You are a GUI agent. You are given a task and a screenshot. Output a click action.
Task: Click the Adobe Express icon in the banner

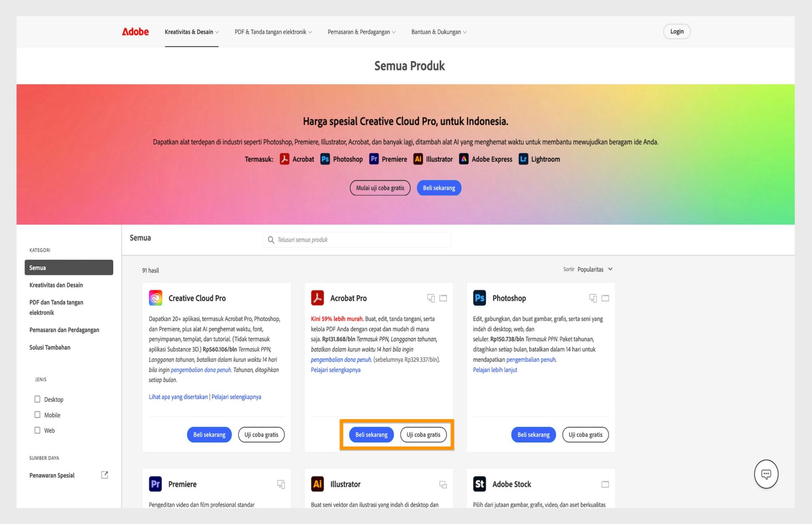click(464, 159)
